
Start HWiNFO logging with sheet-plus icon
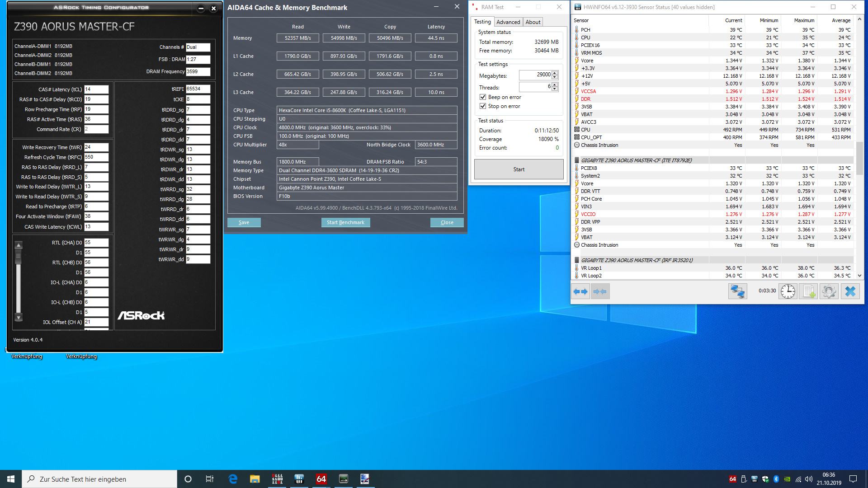808,291
